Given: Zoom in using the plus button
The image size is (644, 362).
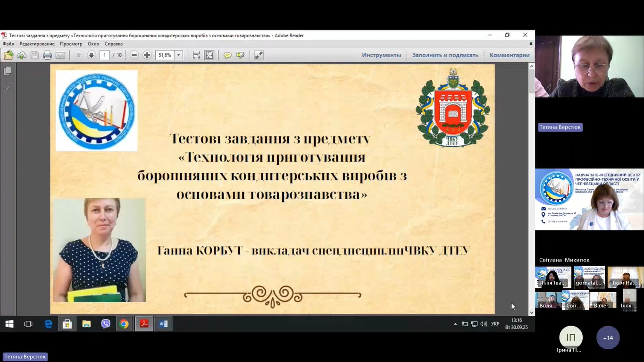Looking at the screenshot, I should pyautogui.click(x=147, y=55).
